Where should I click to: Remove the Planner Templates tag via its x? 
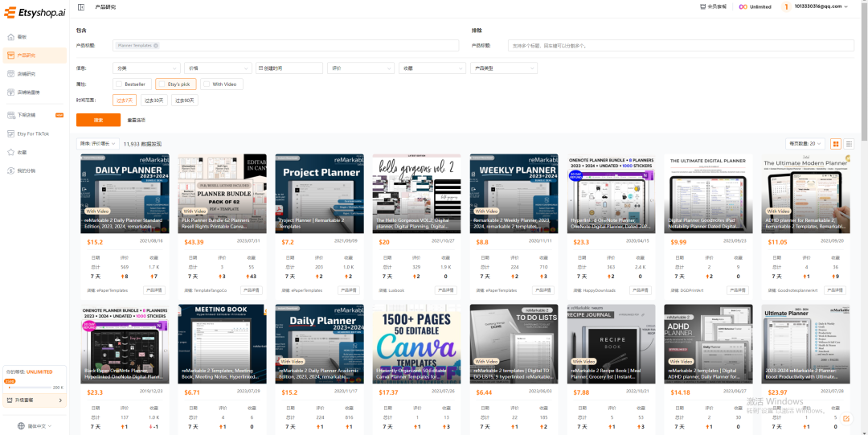pos(156,46)
